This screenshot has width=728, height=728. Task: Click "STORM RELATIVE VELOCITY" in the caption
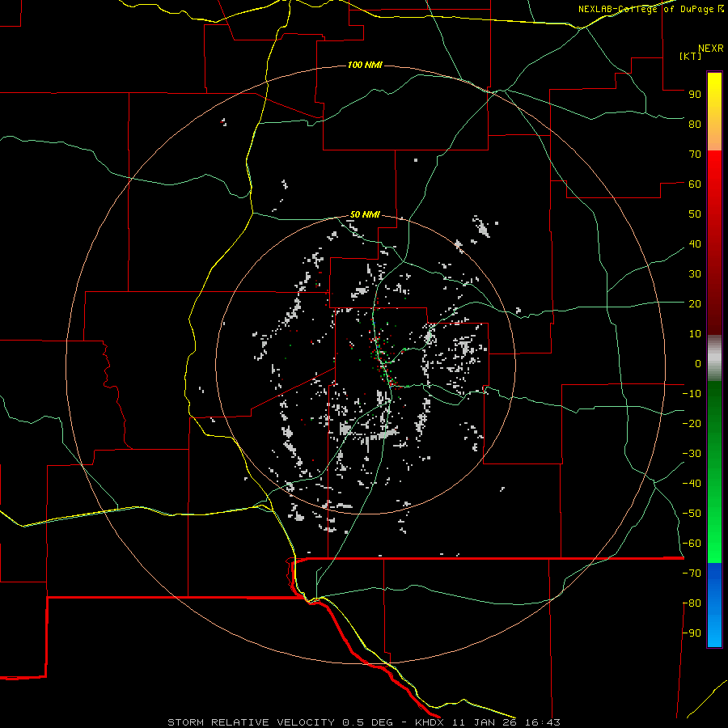251,722
